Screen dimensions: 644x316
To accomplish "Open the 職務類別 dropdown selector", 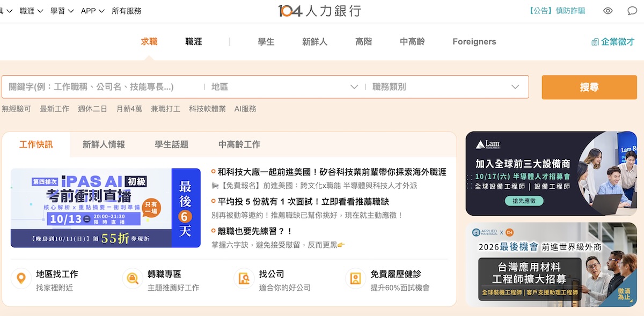I will (x=445, y=86).
